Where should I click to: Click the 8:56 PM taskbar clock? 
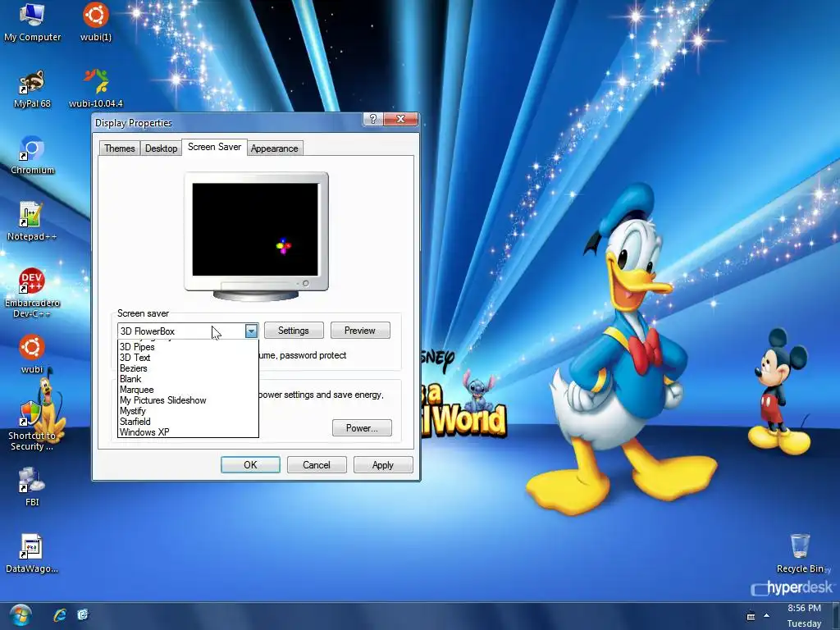(804, 608)
